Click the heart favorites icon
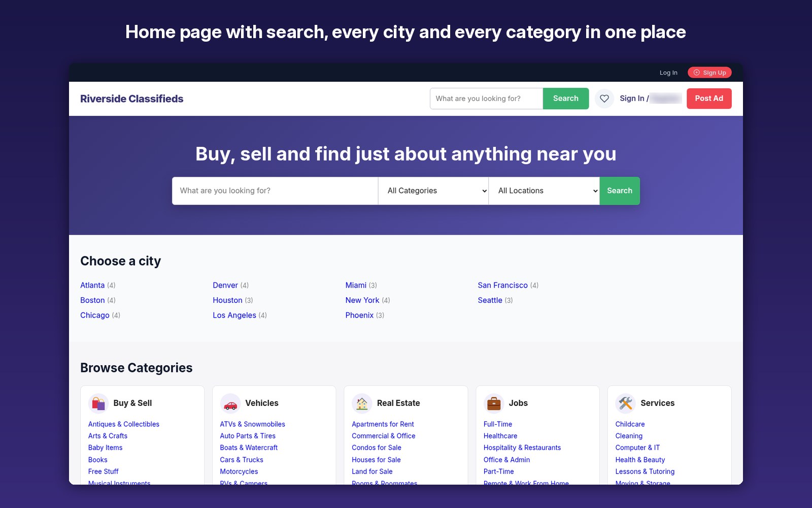This screenshot has height=508, width=812. pyautogui.click(x=604, y=99)
